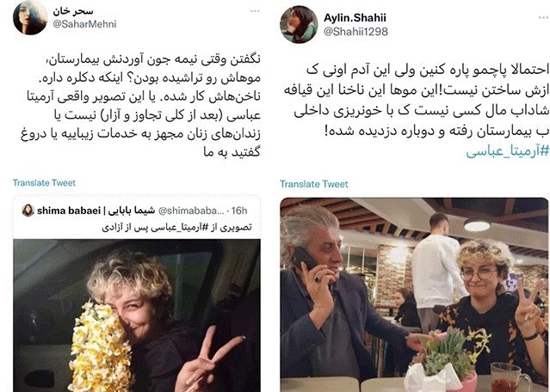Open the 16h timestamp on quoted tweet
This screenshot has width=550, height=392.
click(239, 211)
